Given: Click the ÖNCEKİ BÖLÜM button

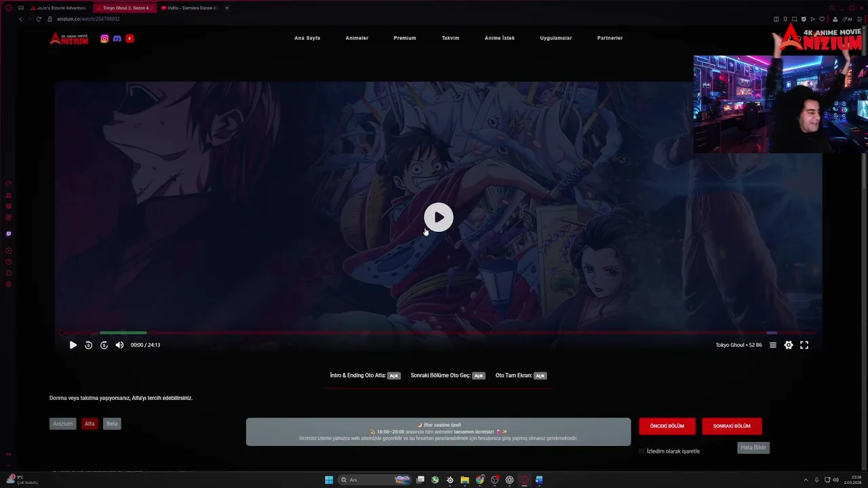Looking at the screenshot, I should [x=667, y=426].
